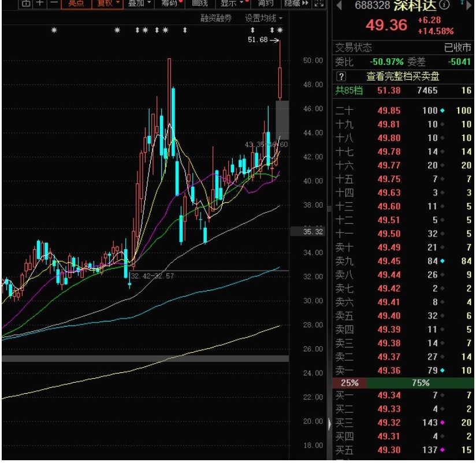Toggle 隐藏 to hide side panel
This screenshot has height=466, width=476.
pyautogui.click(x=296, y=3)
